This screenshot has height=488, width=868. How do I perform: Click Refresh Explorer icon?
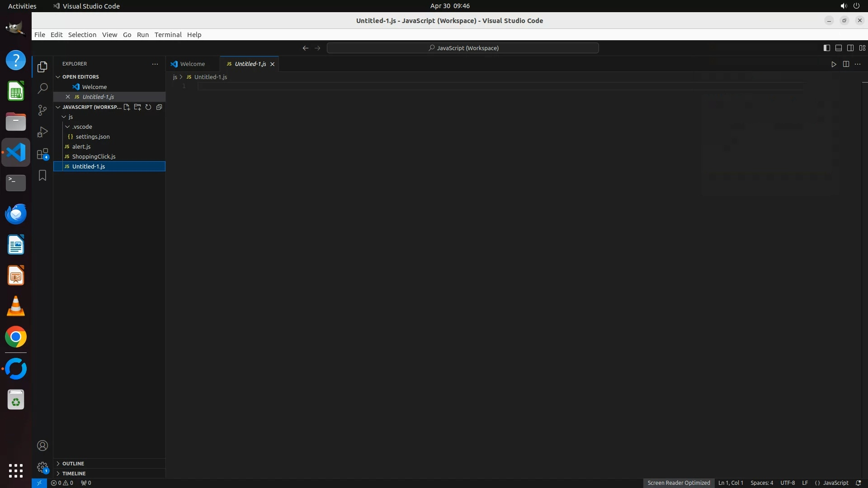148,107
